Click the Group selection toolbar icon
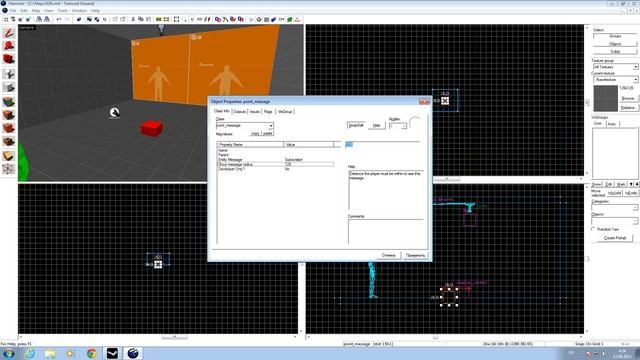This screenshot has width=640, height=360. coord(89,19)
